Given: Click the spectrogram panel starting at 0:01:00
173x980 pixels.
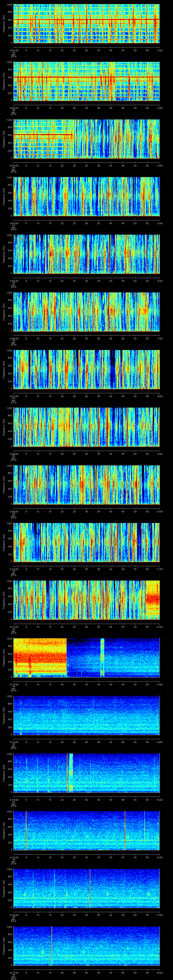Looking at the screenshot, I should (87, 24).
